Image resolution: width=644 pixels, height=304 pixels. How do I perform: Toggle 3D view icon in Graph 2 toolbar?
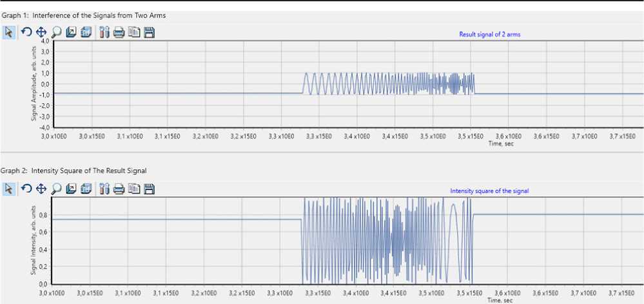[86, 188]
